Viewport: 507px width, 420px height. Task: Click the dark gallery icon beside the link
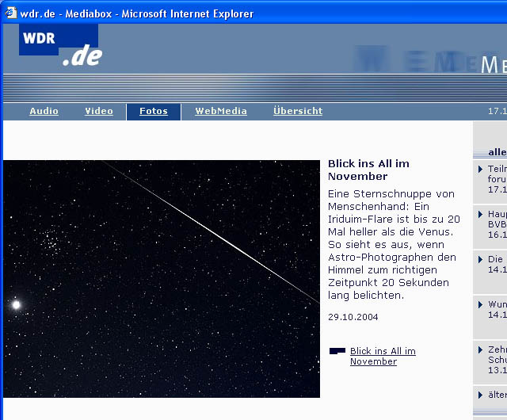pos(337,351)
